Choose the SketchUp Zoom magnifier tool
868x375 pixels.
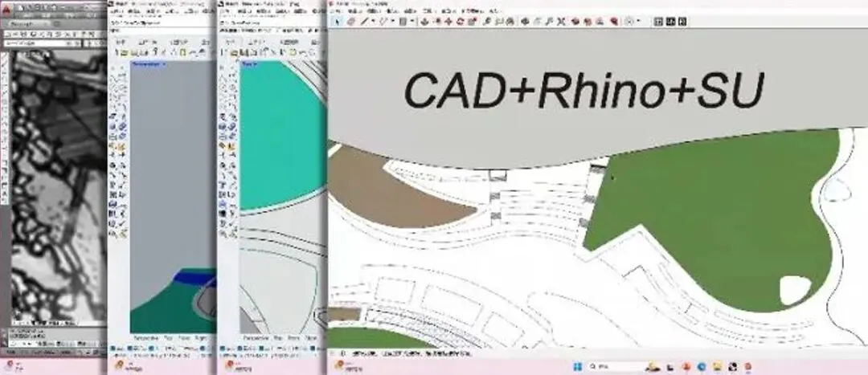point(548,22)
